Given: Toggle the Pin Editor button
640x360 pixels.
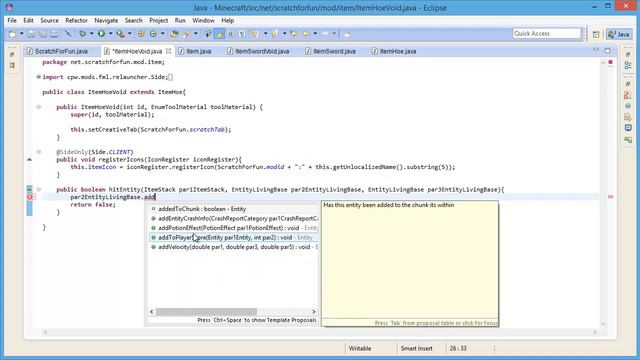Looking at the screenshot, I should coord(347,34).
